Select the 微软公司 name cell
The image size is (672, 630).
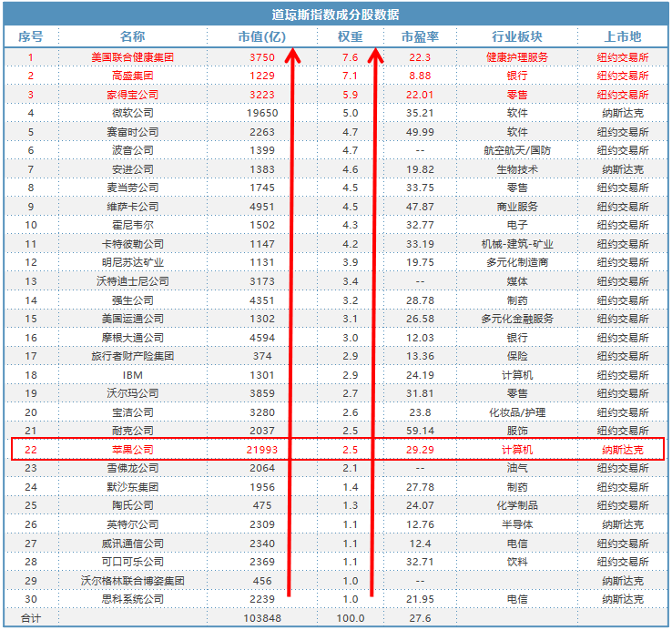[x=132, y=113]
